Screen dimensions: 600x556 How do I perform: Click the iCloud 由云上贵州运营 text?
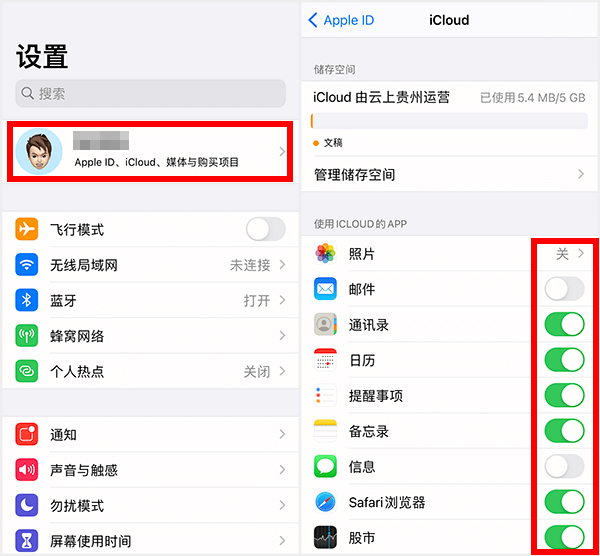[381, 97]
